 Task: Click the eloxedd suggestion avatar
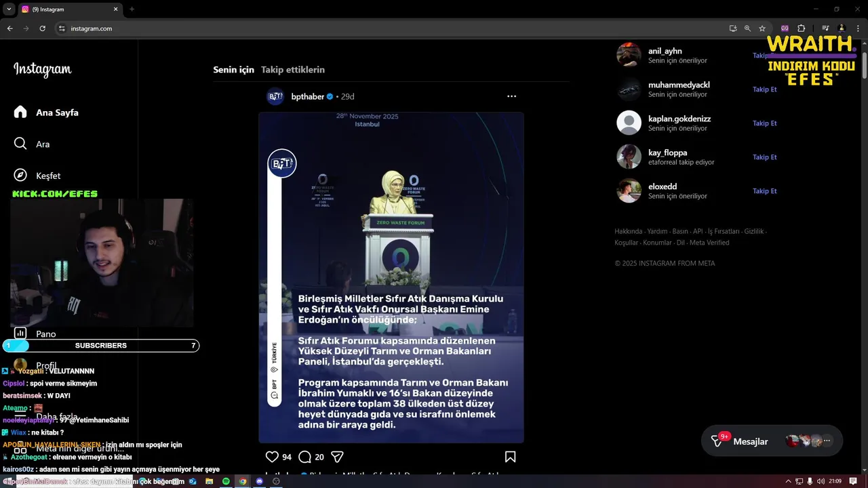(x=629, y=190)
